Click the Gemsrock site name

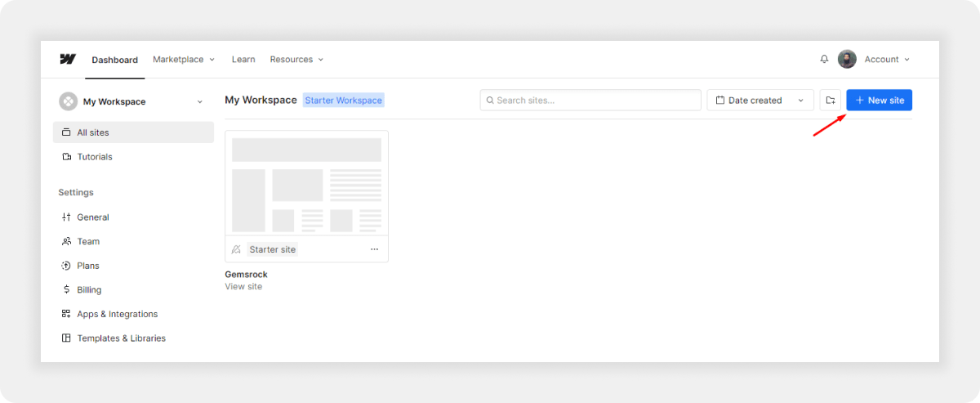click(x=246, y=275)
